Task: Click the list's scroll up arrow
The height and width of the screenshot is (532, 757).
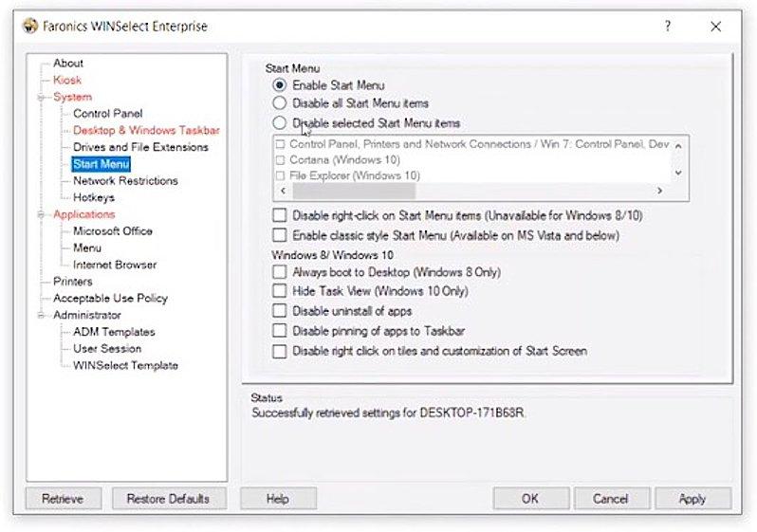Action: click(x=678, y=145)
